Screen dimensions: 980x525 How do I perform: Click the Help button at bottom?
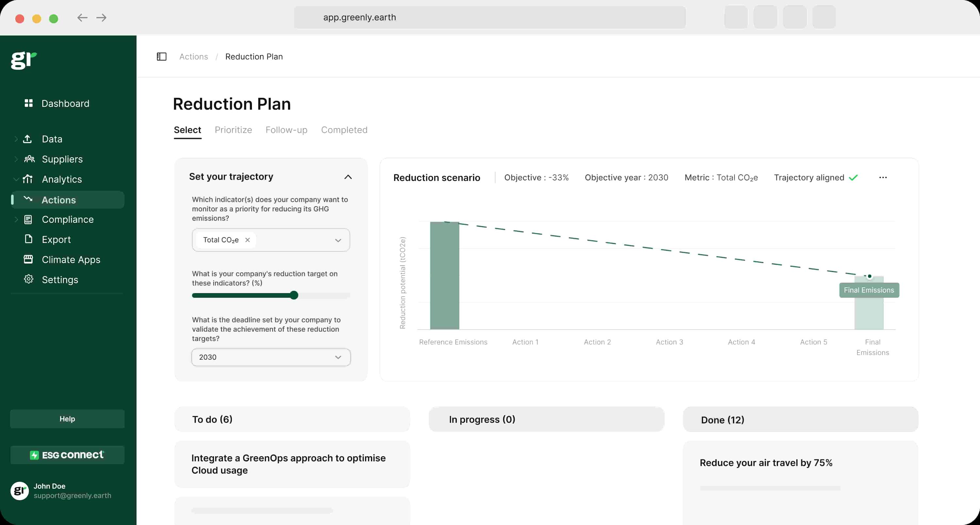coord(67,418)
